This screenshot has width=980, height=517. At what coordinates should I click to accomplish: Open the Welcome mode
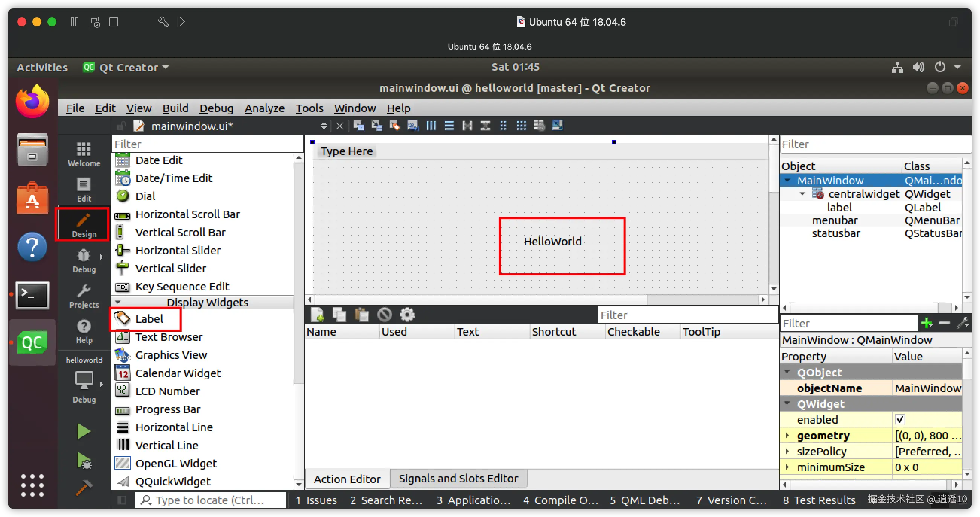coord(84,154)
